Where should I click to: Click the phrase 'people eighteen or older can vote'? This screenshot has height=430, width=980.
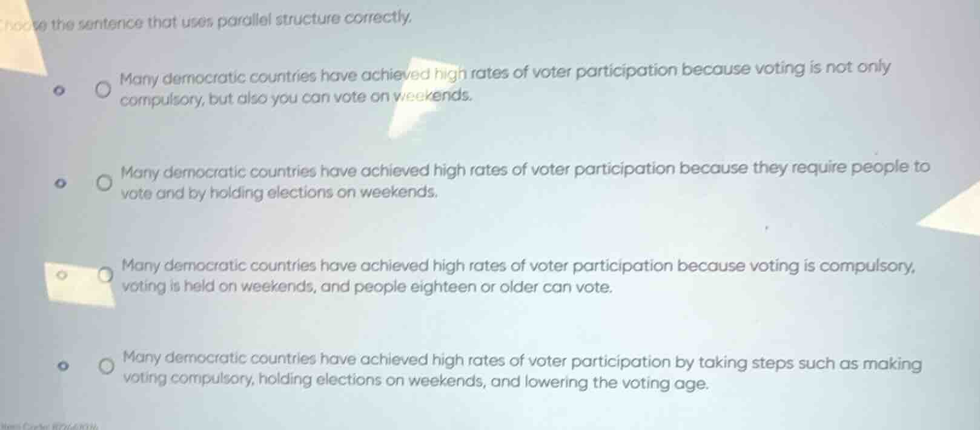pyautogui.click(x=483, y=286)
